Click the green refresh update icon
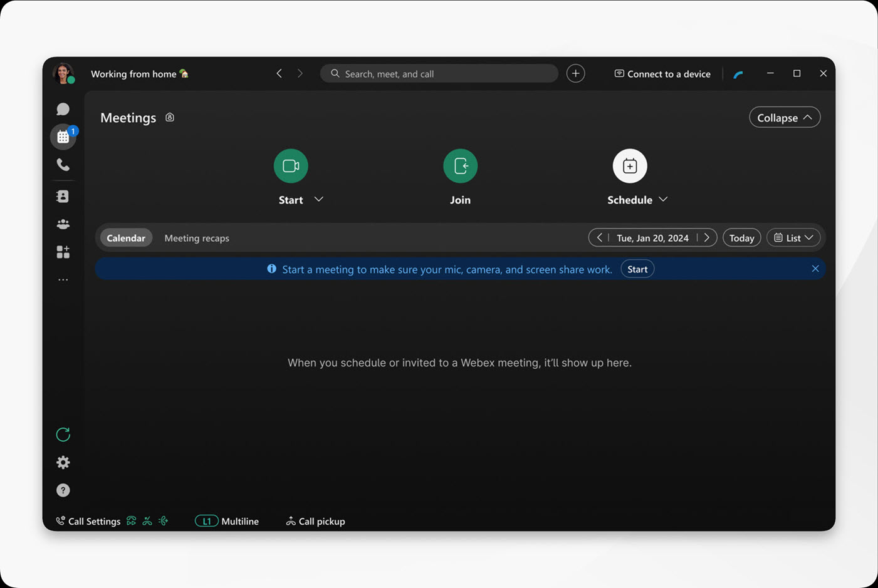 click(63, 435)
